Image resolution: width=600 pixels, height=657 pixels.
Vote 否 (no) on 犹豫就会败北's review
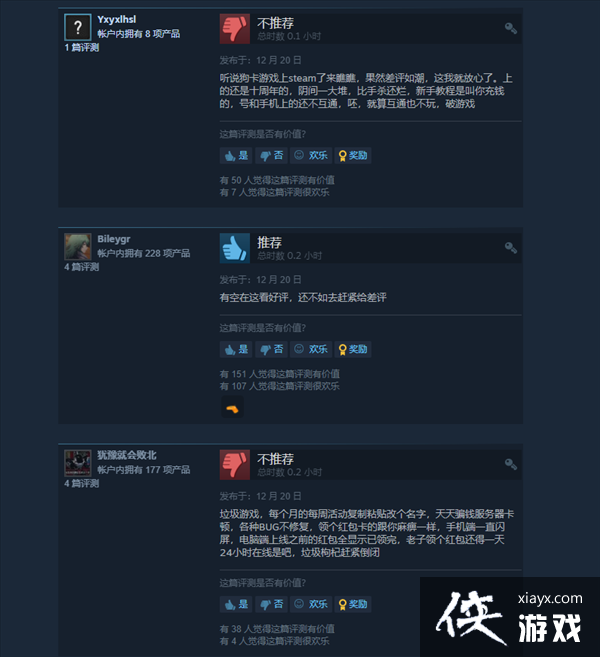click(272, 604)
